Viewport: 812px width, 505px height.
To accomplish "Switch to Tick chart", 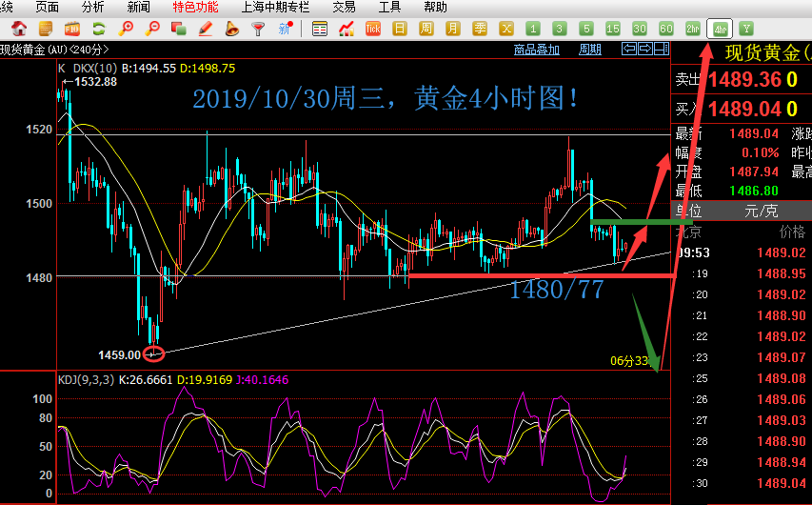I will click(x=373, y=29).
